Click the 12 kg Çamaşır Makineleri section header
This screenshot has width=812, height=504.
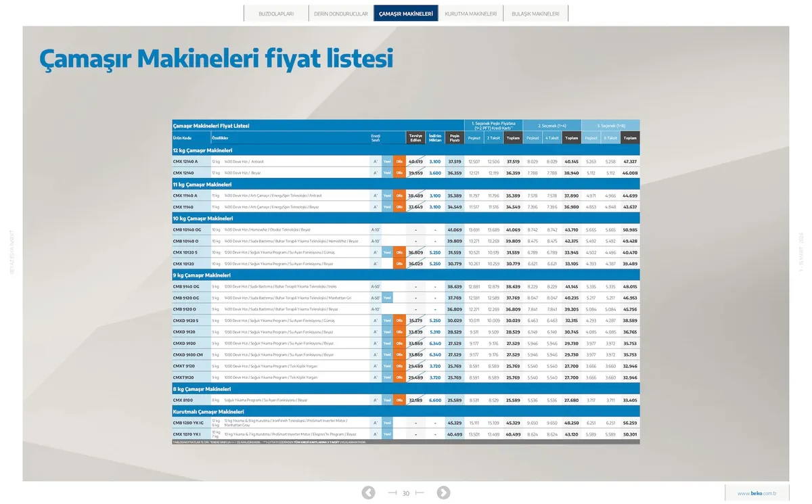pos(203,150)
